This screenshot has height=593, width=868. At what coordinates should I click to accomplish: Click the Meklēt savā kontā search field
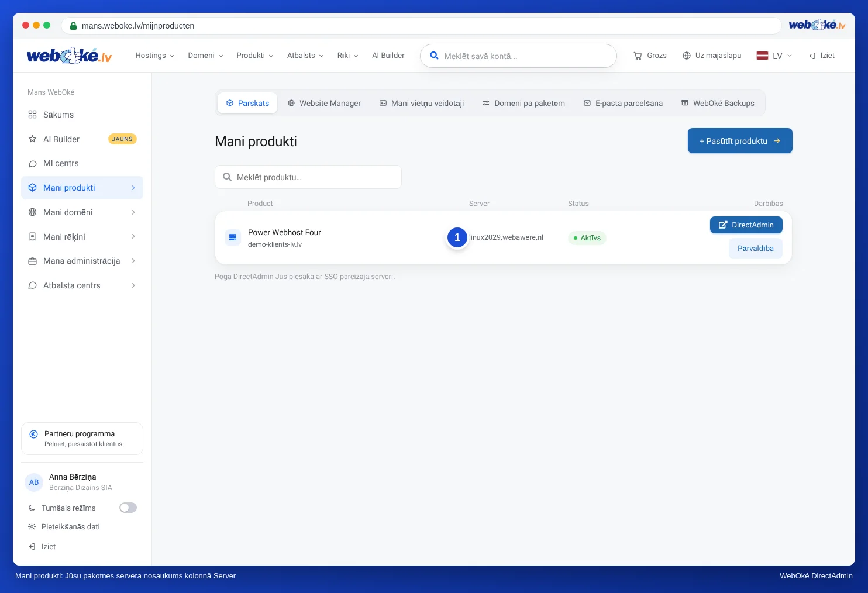pos(518,56)
